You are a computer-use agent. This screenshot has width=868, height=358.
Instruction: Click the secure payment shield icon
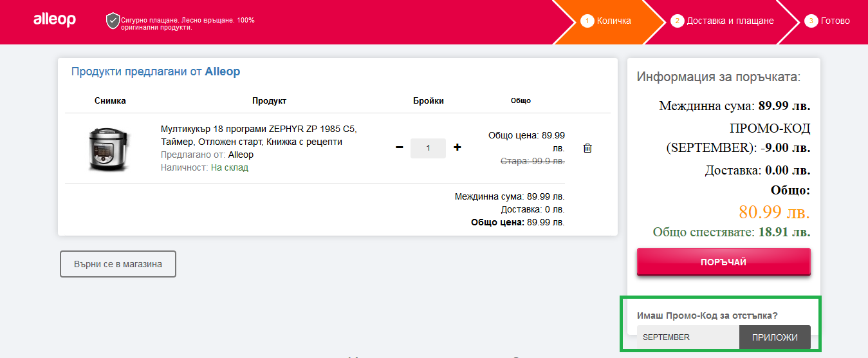pos(113,21)
